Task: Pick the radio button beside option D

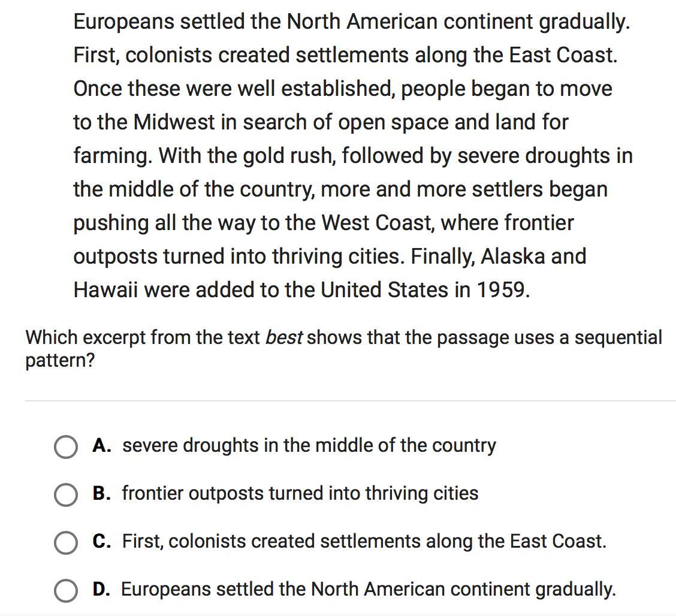Action: (x=65, y=591)
